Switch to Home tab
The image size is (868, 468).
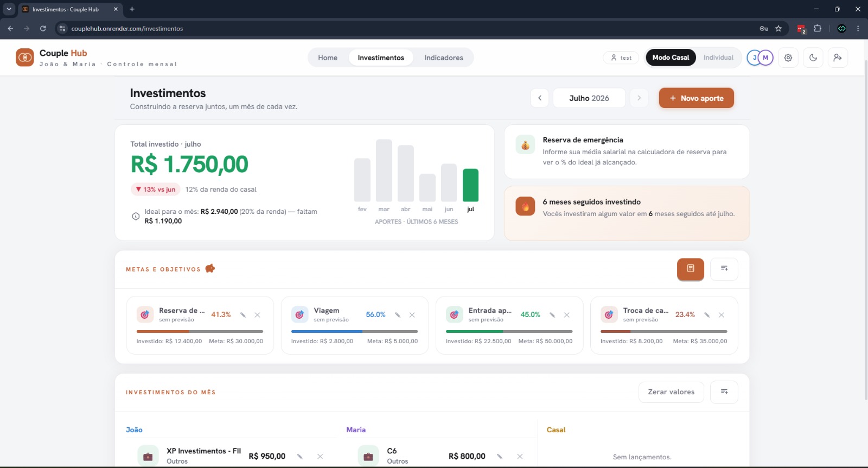point(328,58)
